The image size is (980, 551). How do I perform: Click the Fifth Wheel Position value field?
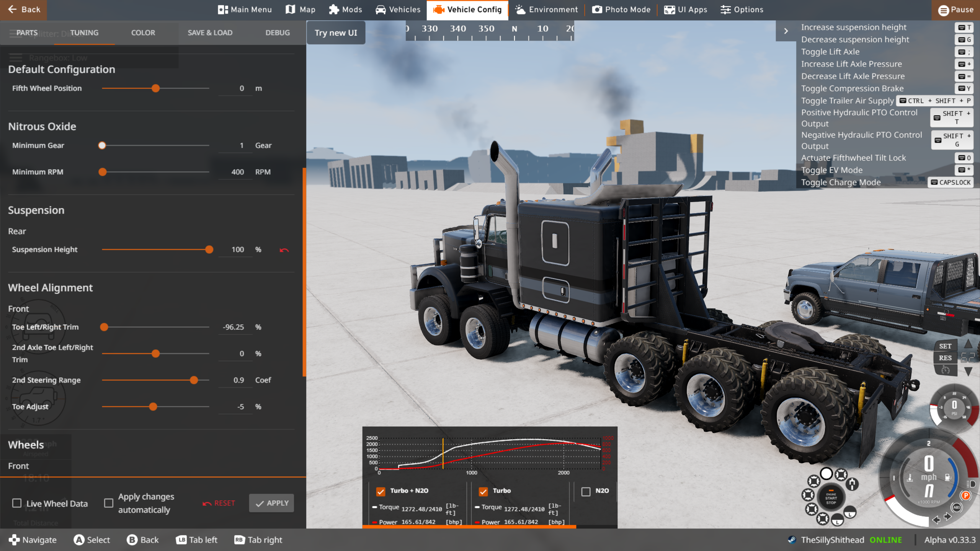pos(235,88)
